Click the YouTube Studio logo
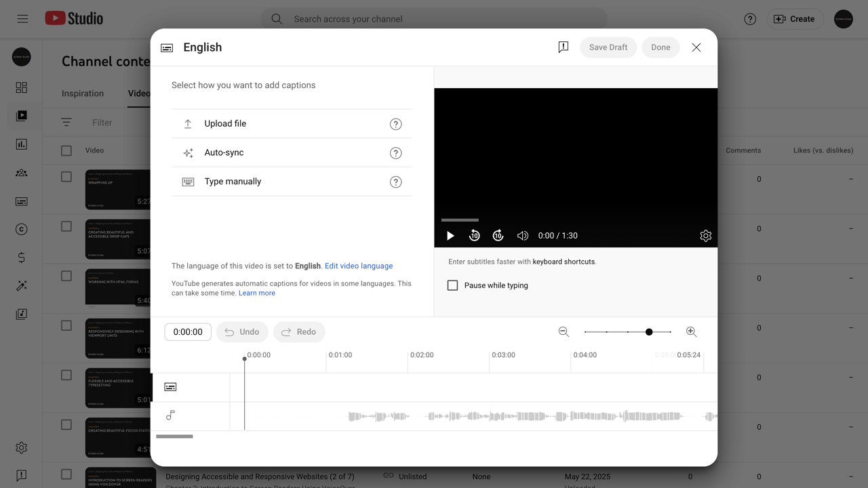This screenshot has width=868, height=488. coord(74,18)
